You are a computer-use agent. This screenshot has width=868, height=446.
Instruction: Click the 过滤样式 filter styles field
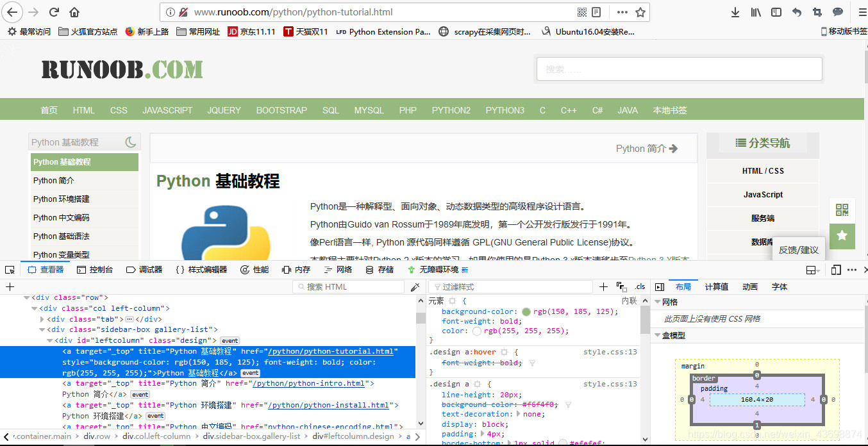click(x=512, y=287)
